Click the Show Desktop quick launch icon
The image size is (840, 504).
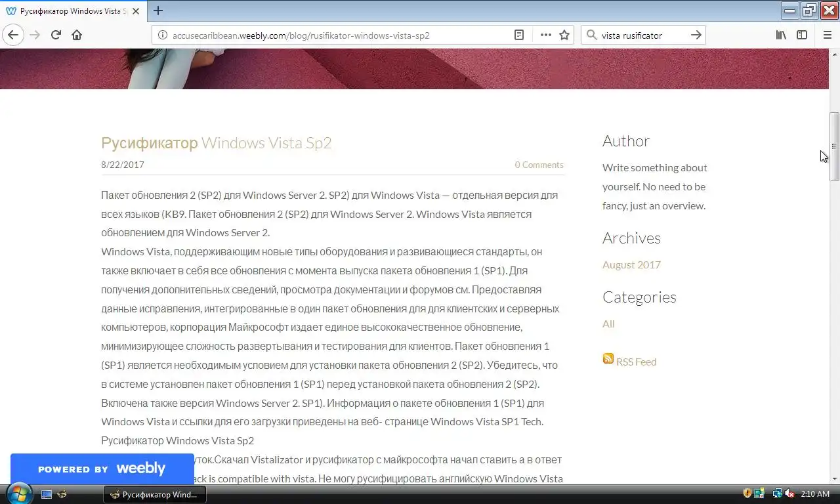click(47, 494)
